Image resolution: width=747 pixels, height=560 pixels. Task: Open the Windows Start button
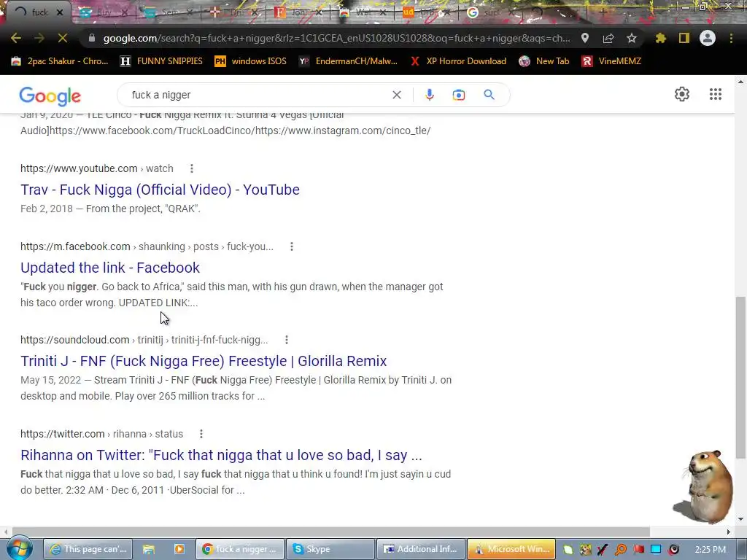point(19,548)
